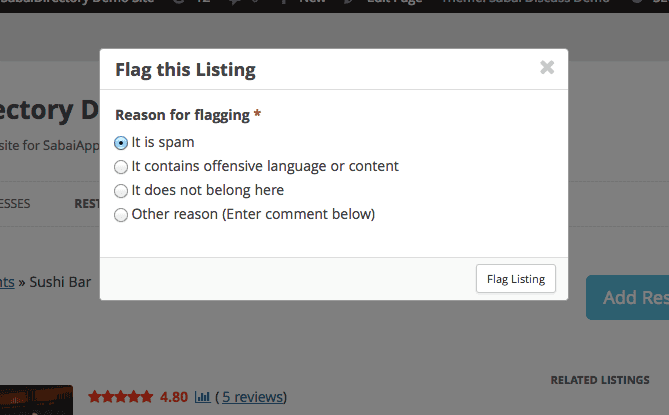The width and height of the screenshot is (669, 415).
Task: Click the red star rating icons
Action: [120, 397]
